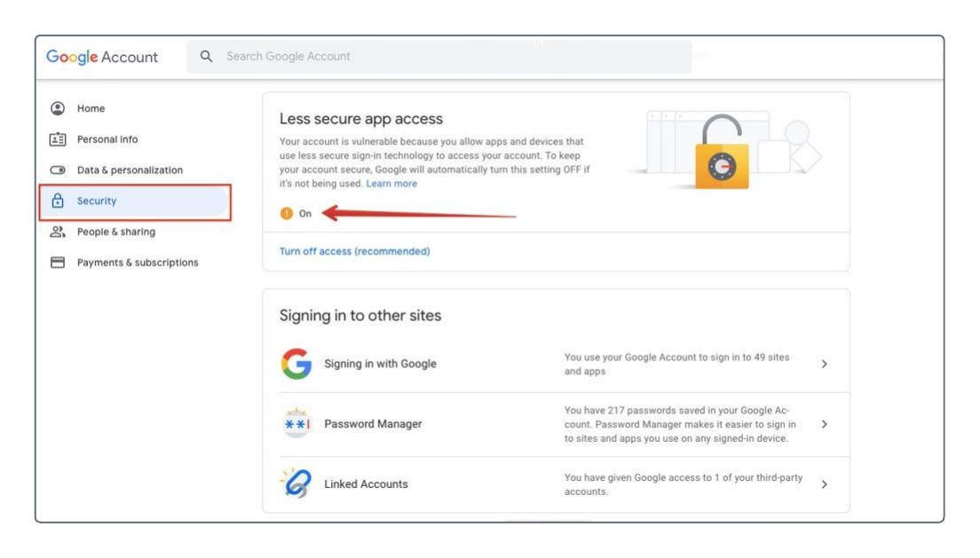Click the Signing in to other sites heading

point(360,316)
